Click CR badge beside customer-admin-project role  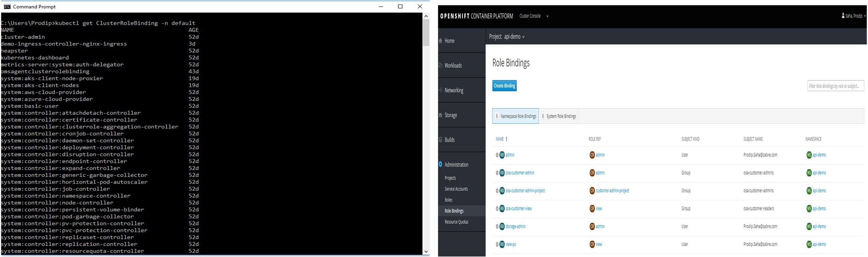592,191
